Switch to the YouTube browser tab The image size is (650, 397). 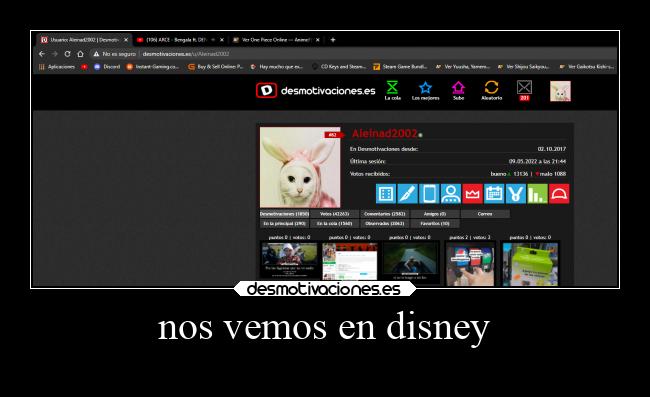click(181, 40)
